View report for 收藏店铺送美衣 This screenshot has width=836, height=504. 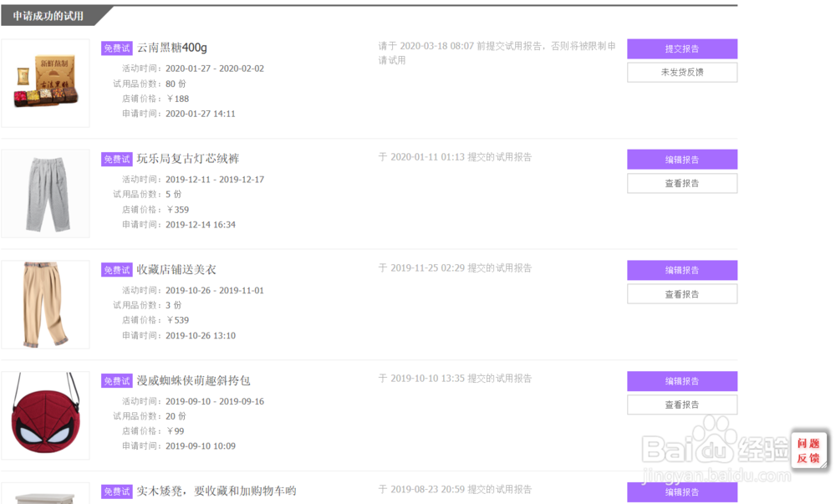tap(682, 294)
